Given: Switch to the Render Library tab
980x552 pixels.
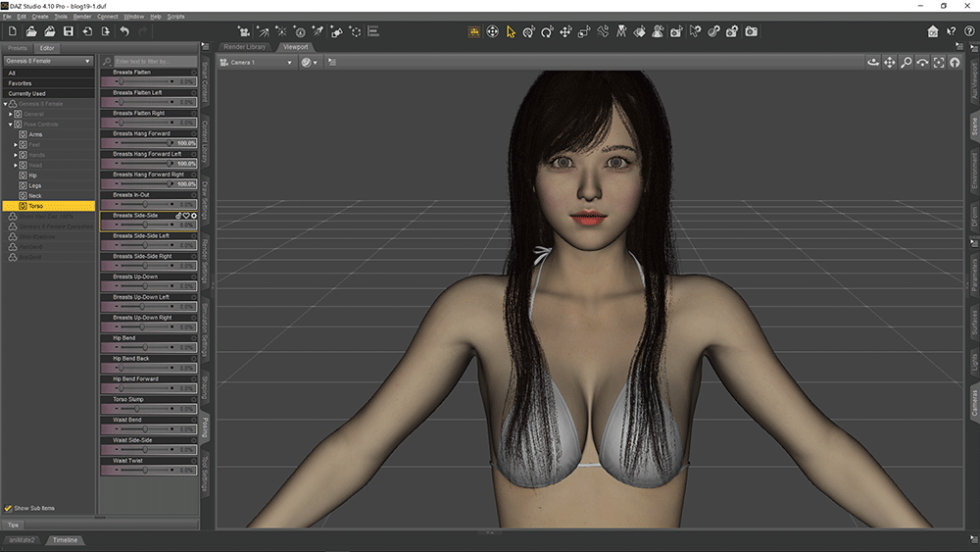Looking at the screenshot, I should coord(244,47).
